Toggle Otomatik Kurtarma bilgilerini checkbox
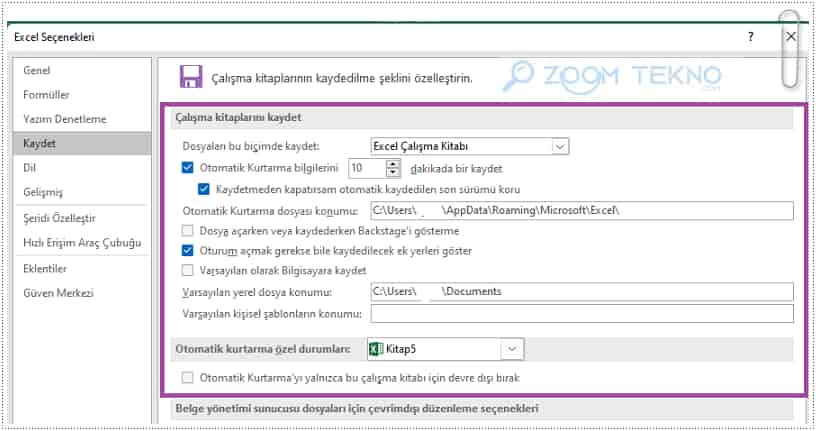 tap(187, 168)
